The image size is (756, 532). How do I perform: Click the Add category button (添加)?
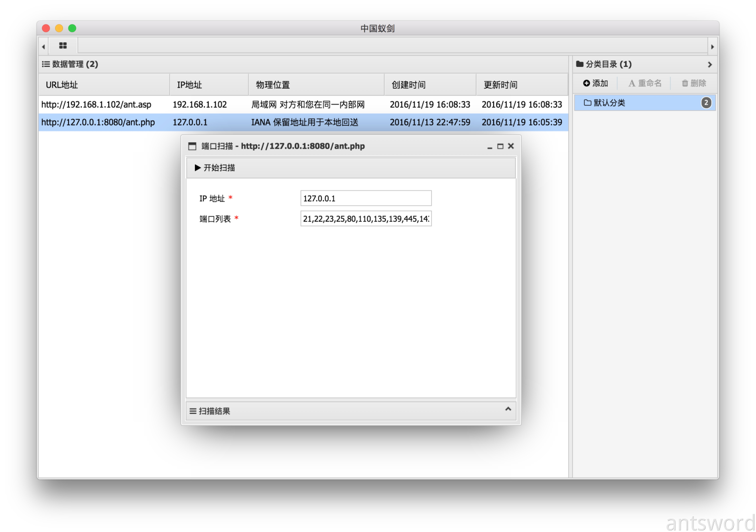596,84
